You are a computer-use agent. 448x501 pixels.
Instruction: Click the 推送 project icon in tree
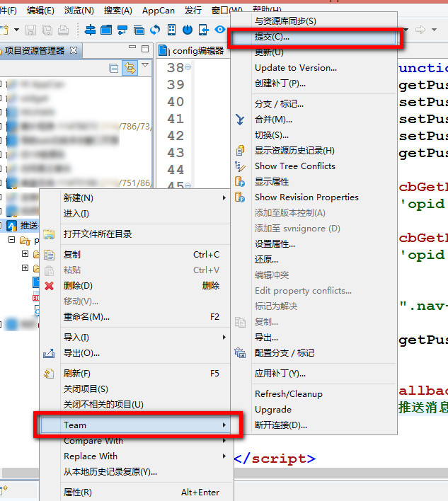click(x=12, y=226)
